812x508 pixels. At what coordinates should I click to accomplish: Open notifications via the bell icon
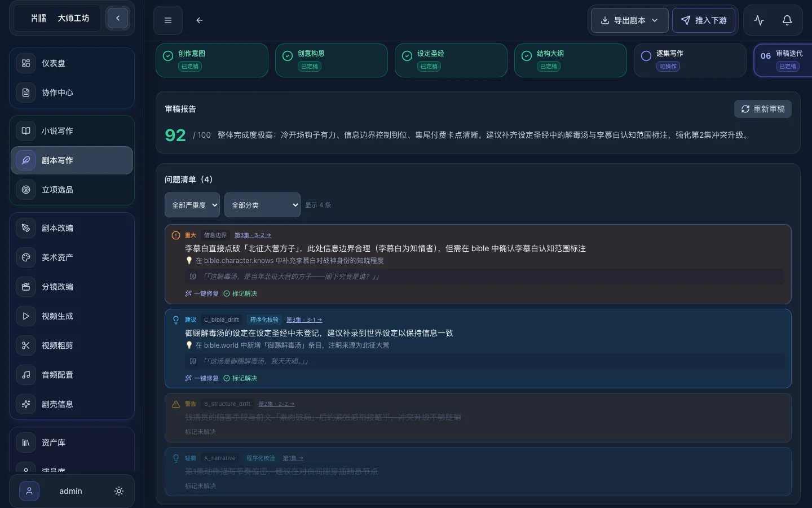[x=787, y=20]
